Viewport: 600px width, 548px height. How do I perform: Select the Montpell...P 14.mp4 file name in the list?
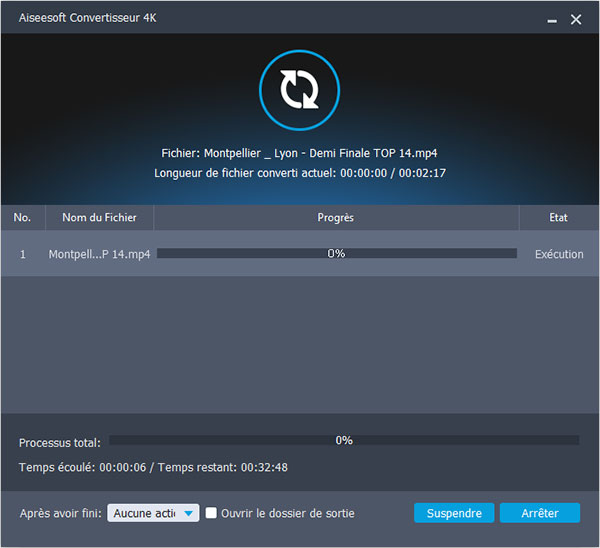click(x=99, y=254)
